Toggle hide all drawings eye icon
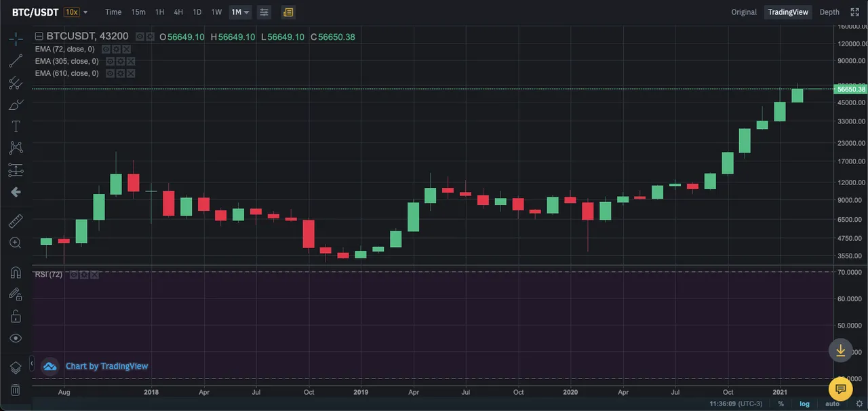Viewport: 868px width, 411px height. [16, 338]
